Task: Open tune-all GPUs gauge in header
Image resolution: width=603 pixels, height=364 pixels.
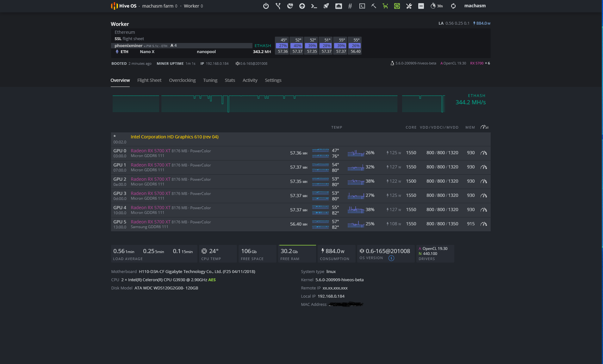Action: [484, 127]
